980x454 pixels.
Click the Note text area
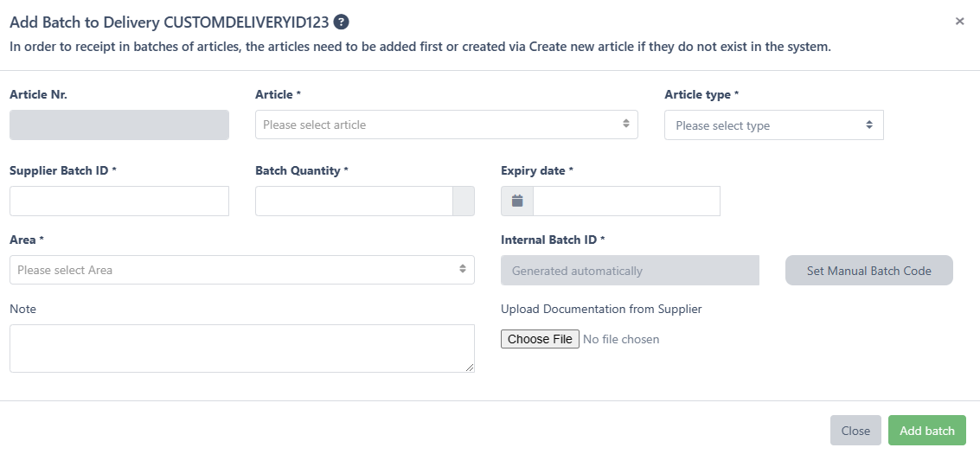point(241,348)
